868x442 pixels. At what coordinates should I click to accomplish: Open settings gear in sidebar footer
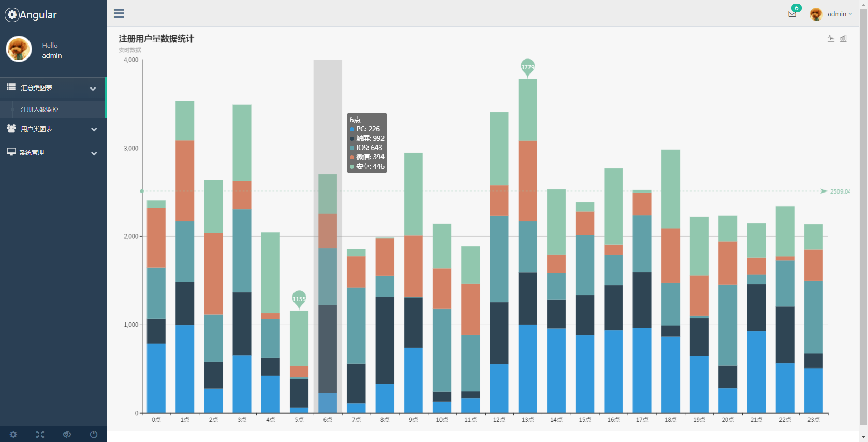13,434
